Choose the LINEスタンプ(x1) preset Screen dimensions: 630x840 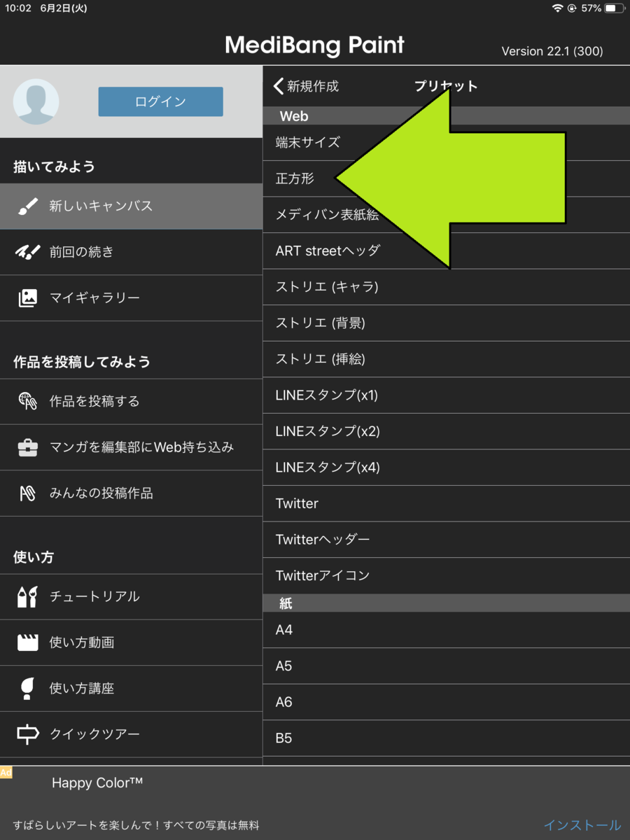pyautogui.click(x=447, y=395)
